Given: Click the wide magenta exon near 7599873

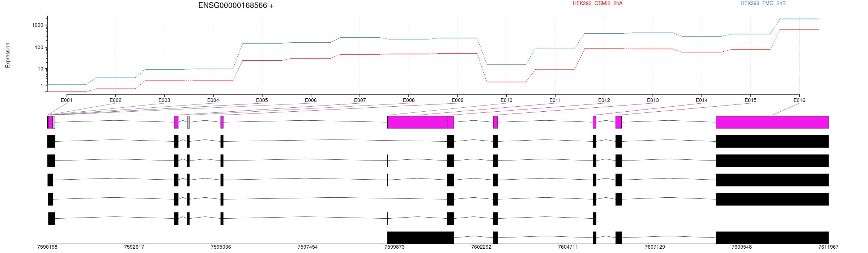Looking at the screenshot, I should 417,122.
